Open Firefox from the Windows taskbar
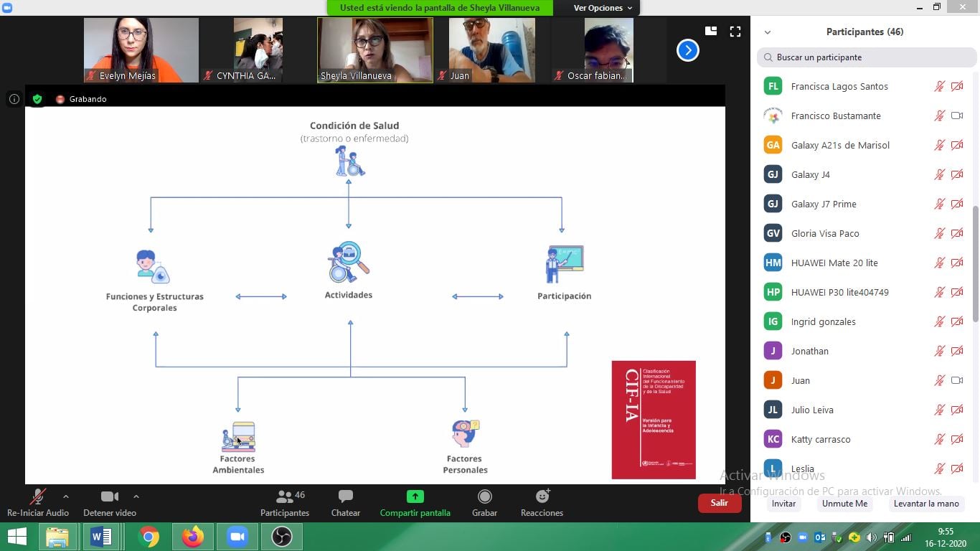Viewport: 980px width, 551px height. click(192, 537)
